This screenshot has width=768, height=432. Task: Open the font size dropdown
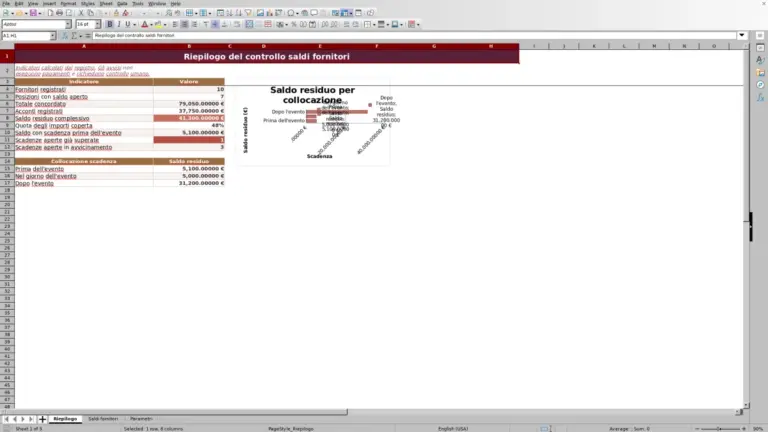tap(97, 24)
